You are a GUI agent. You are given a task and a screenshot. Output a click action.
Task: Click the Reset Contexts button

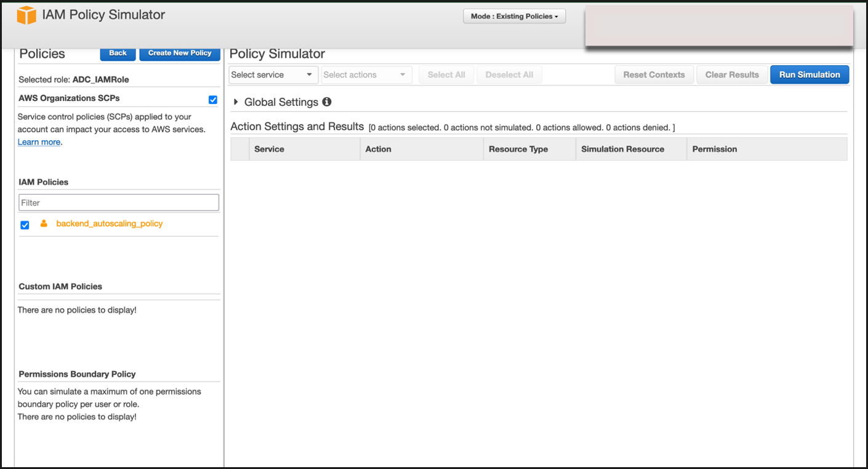click(x=654, y=75)
